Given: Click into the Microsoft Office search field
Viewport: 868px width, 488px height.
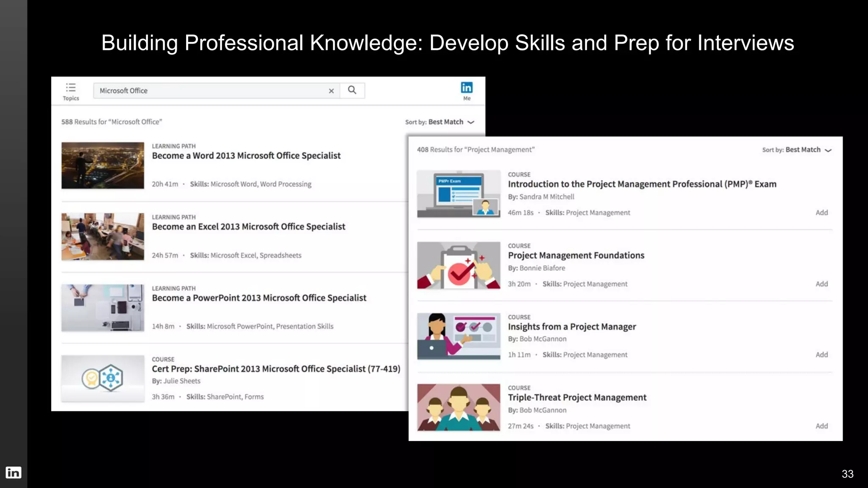Looking at the screenshot, I should (x=217, y=91).
